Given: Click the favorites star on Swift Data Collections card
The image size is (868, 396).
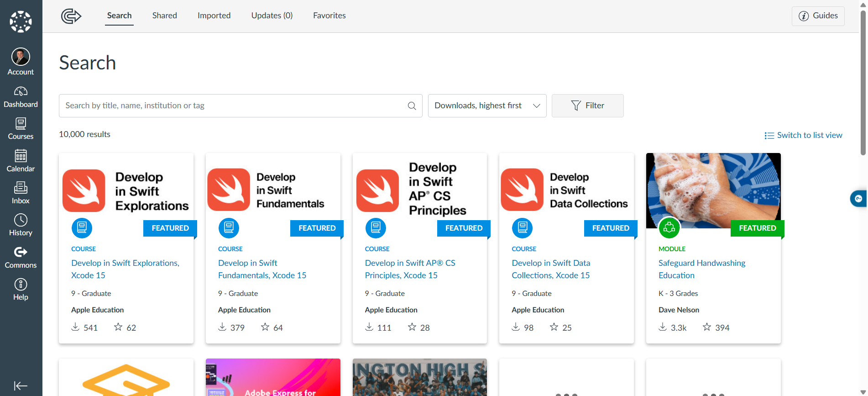Looking at the screenshot, I should point(554,327).
